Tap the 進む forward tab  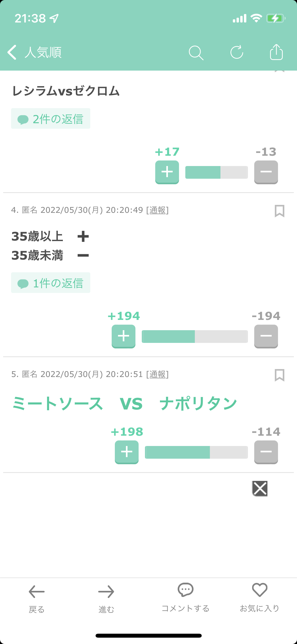[x=106, y=599]
